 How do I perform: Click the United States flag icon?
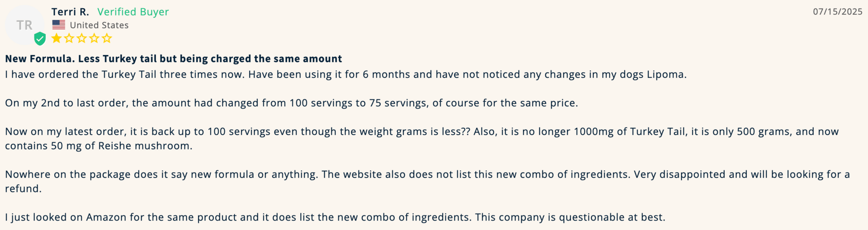58,24
